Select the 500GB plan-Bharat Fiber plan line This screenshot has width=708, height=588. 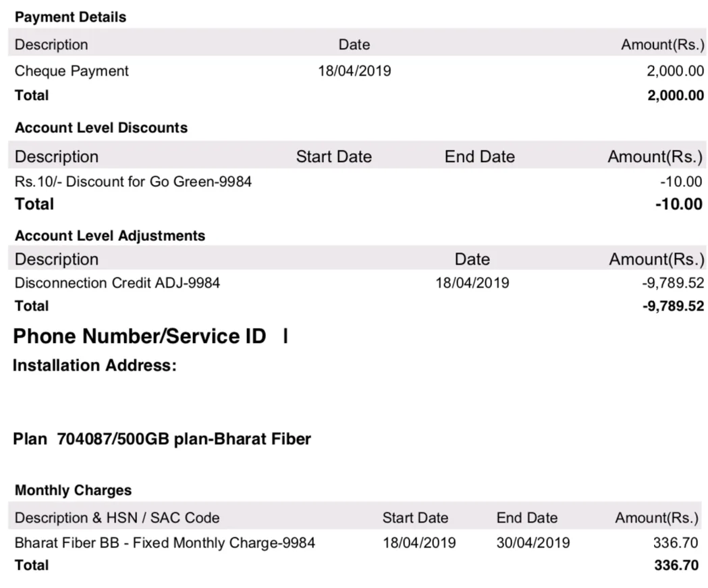(162, 439)
